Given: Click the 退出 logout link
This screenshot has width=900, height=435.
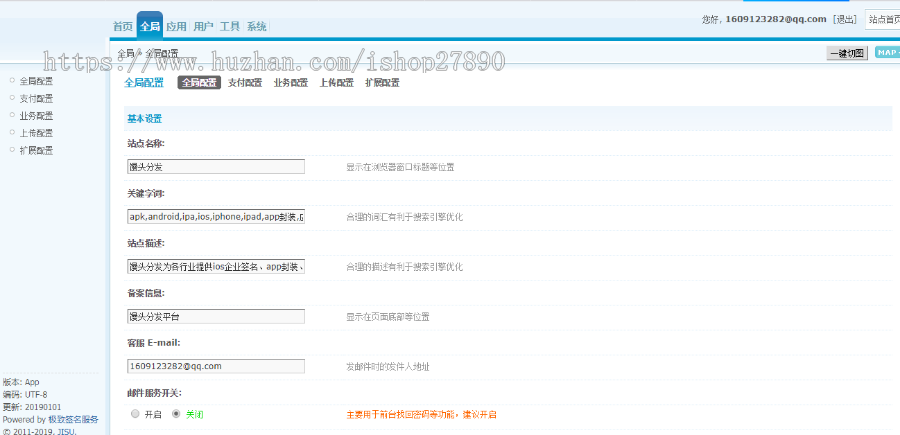Looking at the screenshot, I should [844, 20].
